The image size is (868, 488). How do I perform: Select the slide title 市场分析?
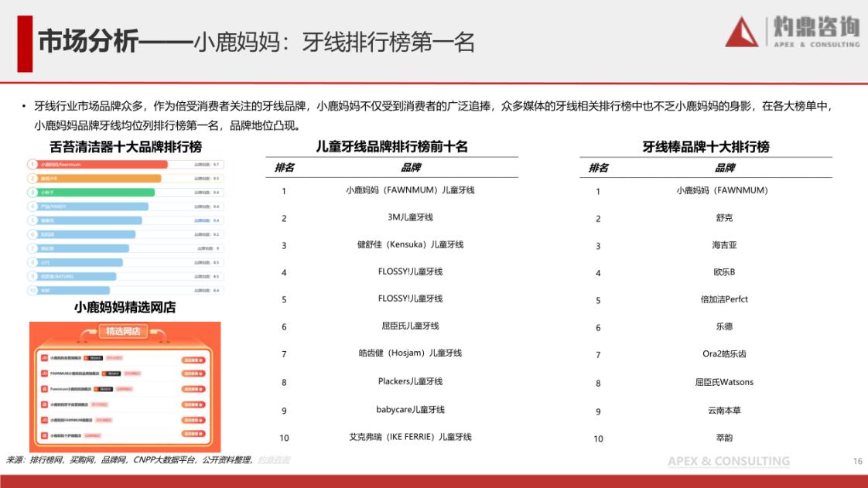(x=88, y=42)
